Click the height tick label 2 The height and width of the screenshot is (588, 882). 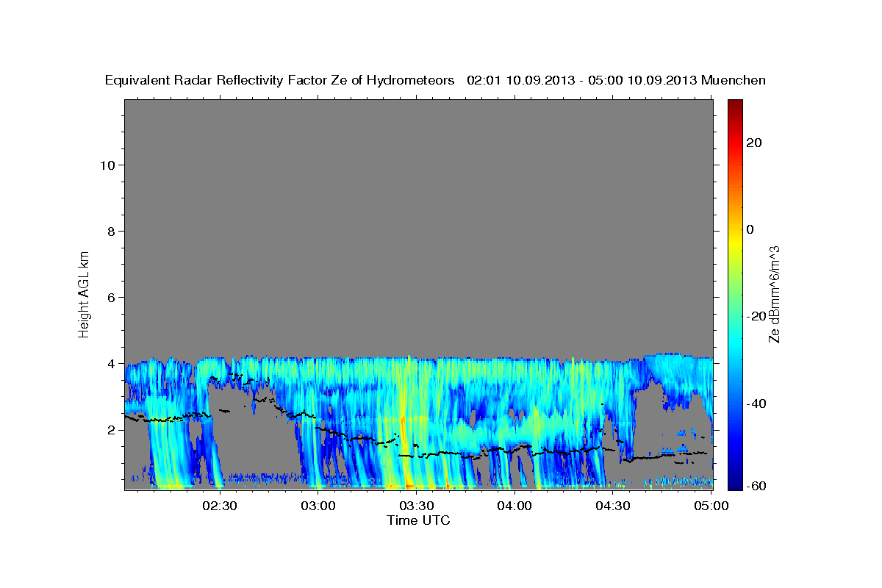click(x=111, y=430)
